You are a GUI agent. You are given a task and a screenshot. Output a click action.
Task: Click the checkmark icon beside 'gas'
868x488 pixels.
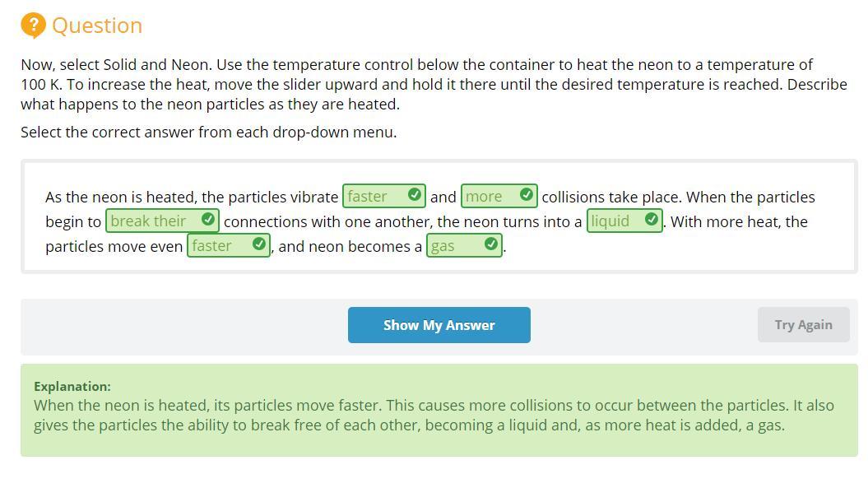click(491, 244)
